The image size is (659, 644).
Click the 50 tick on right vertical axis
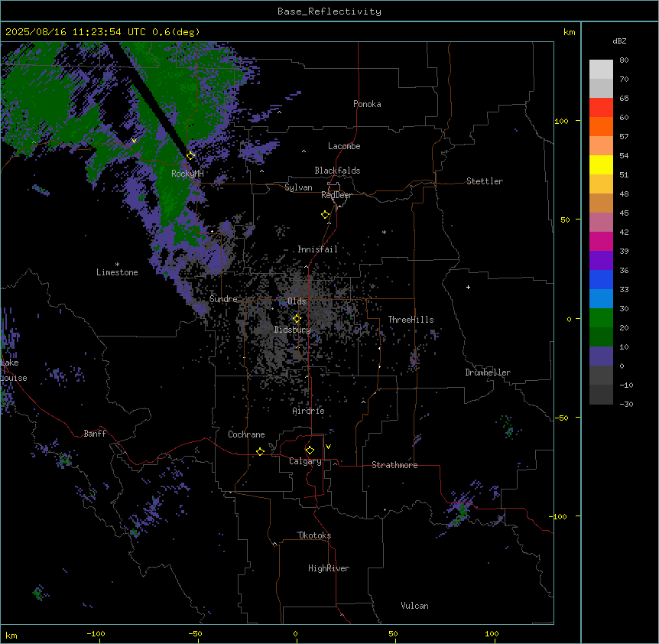click(x=565, y=220)
